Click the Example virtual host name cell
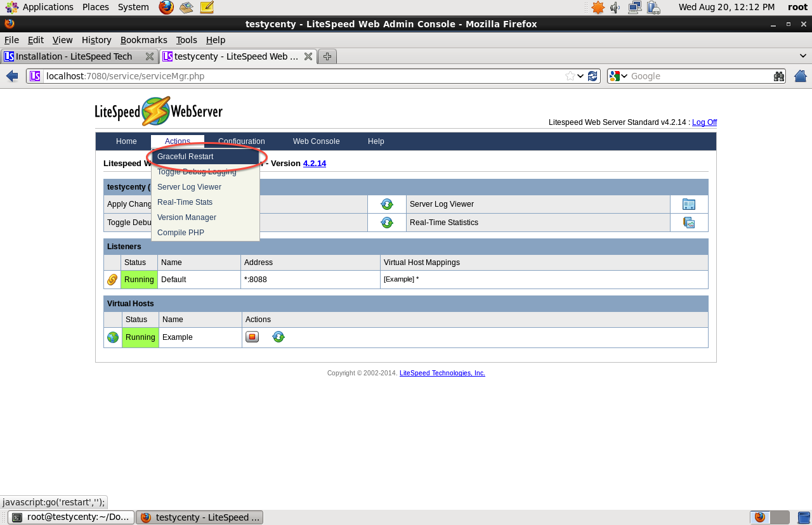The width and height of the screenshot is (812, 525). pyautogui.click(x=200, y=337)
